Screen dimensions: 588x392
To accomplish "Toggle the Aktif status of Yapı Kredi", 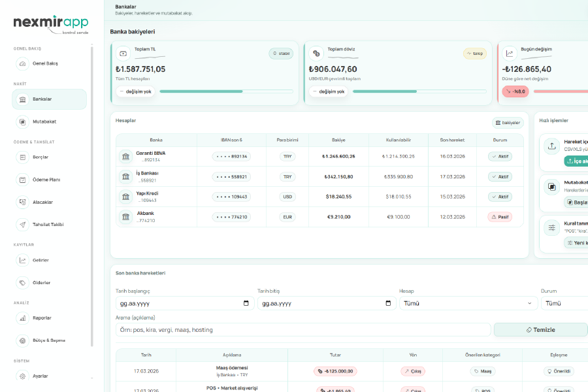I will click(x=500, y=197).
